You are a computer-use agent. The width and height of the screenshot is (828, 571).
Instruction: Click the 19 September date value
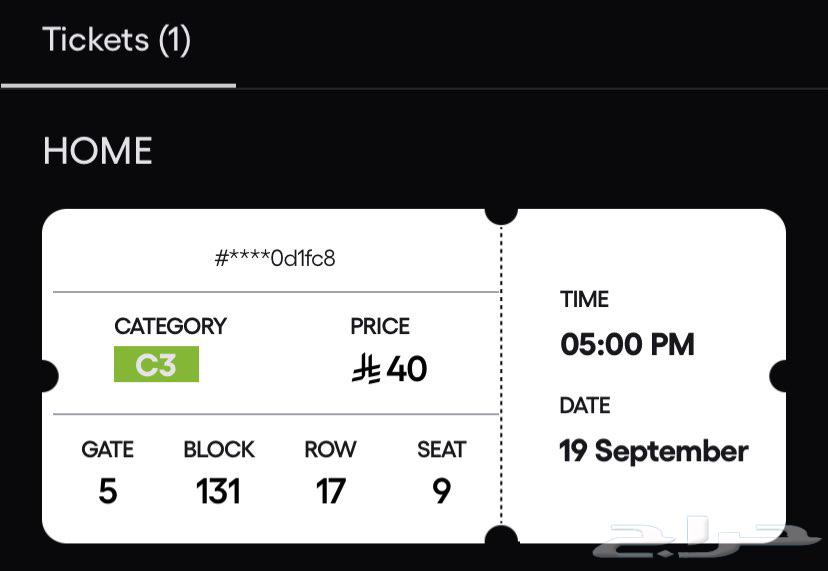point(653,451)
